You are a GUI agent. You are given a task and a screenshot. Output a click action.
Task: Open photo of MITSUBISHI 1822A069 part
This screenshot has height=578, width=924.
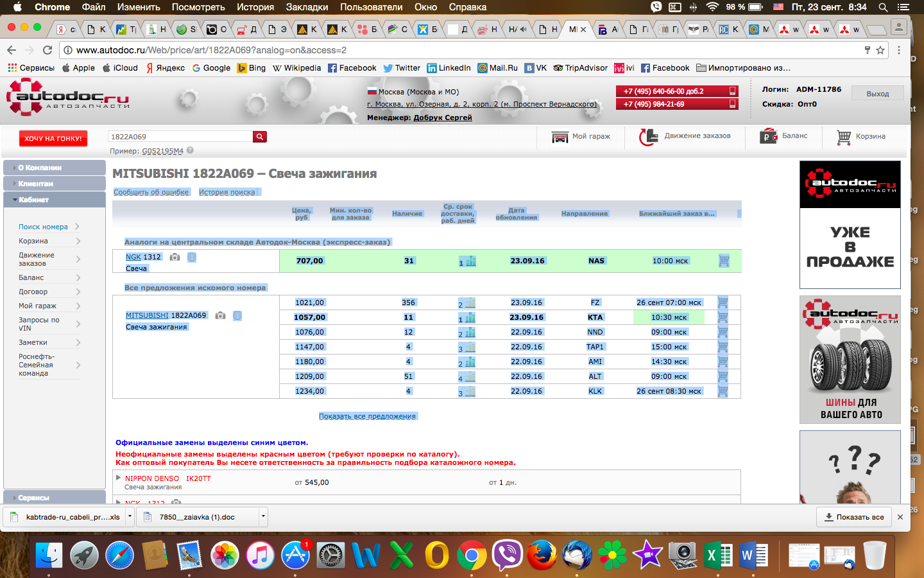pyautogui.click(x=221, y=315)
